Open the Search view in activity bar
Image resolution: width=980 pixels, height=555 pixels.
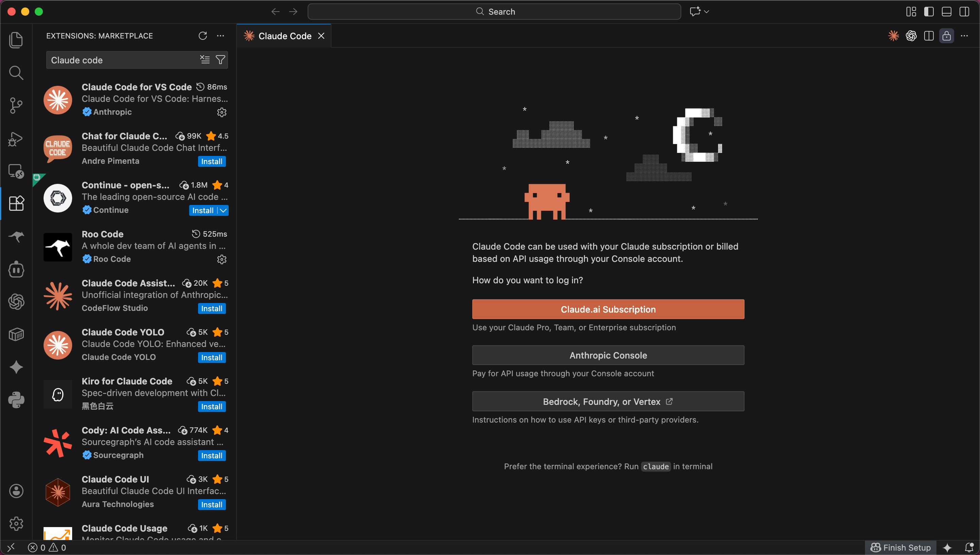16,73
